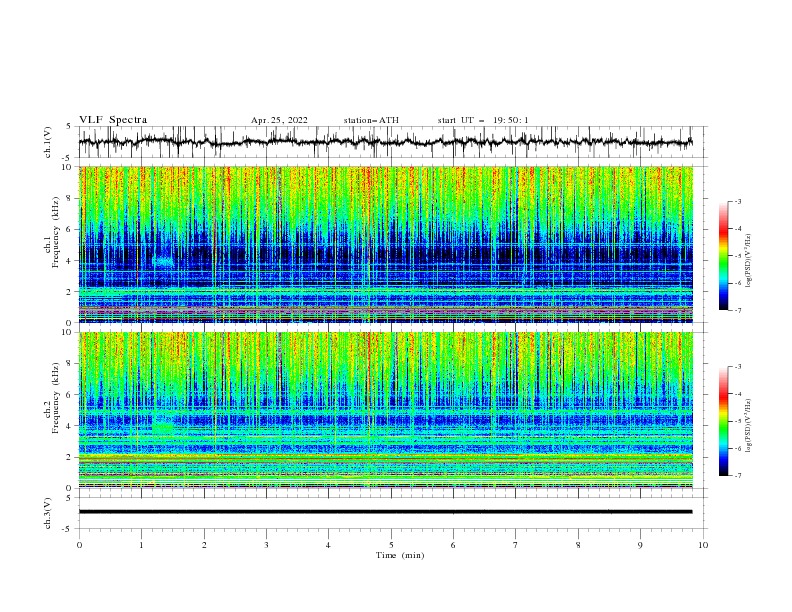Click the ch.1 log(PSD) color bar label

749,261
